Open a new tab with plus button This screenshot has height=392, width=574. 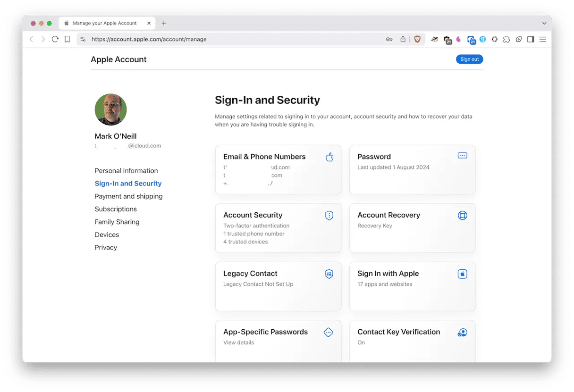(x=164, y=23)
